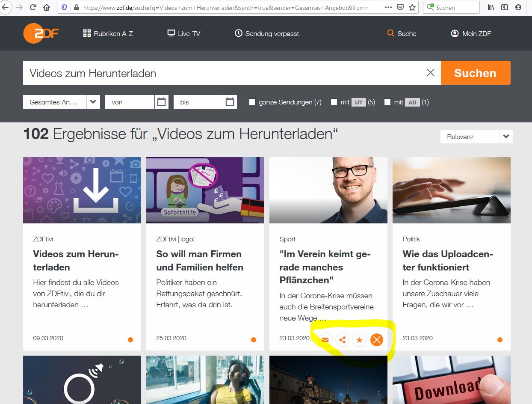Viewport: 532px width, 404px height.
Task: Click the von date input field
Action: pos(130,102)
